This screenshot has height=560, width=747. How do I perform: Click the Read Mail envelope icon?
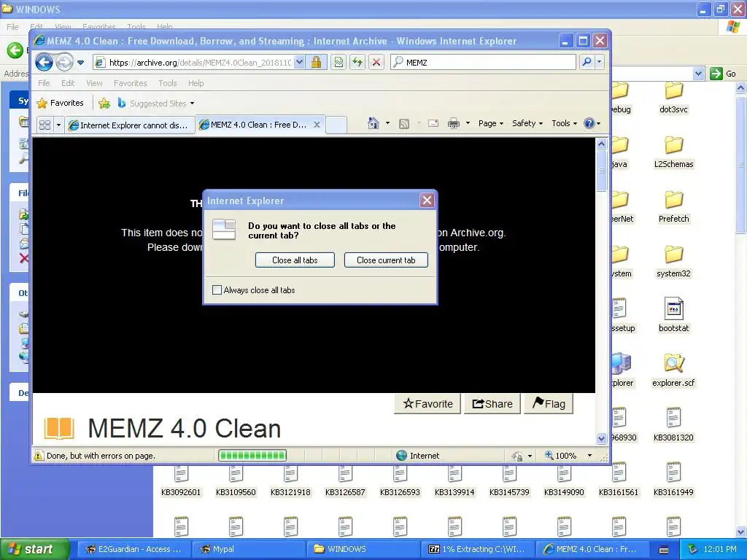[x=433, y=124]
